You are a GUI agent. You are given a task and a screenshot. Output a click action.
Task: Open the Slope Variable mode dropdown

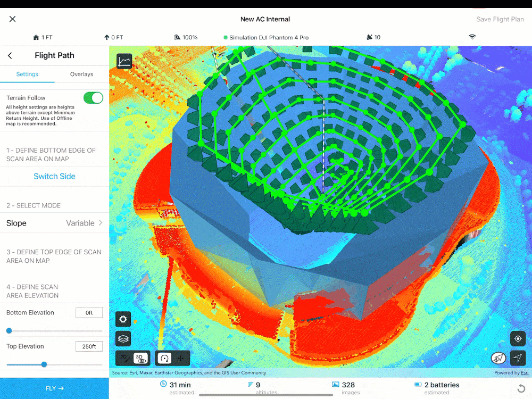54,223
